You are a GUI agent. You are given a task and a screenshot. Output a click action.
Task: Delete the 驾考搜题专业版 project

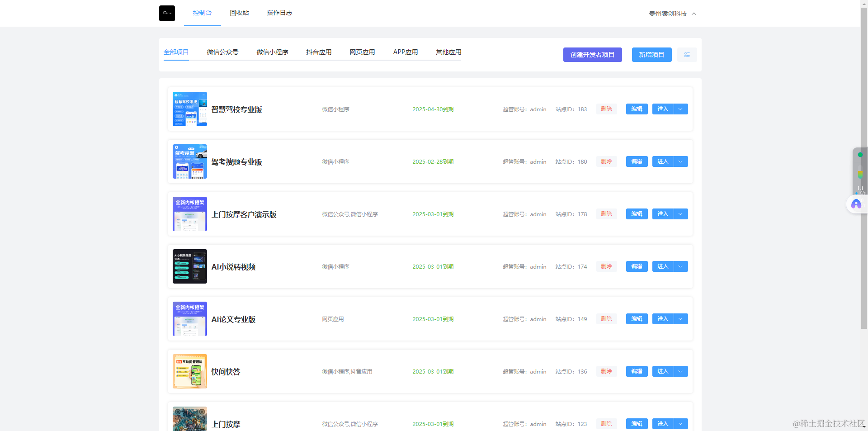click(606, 161)
